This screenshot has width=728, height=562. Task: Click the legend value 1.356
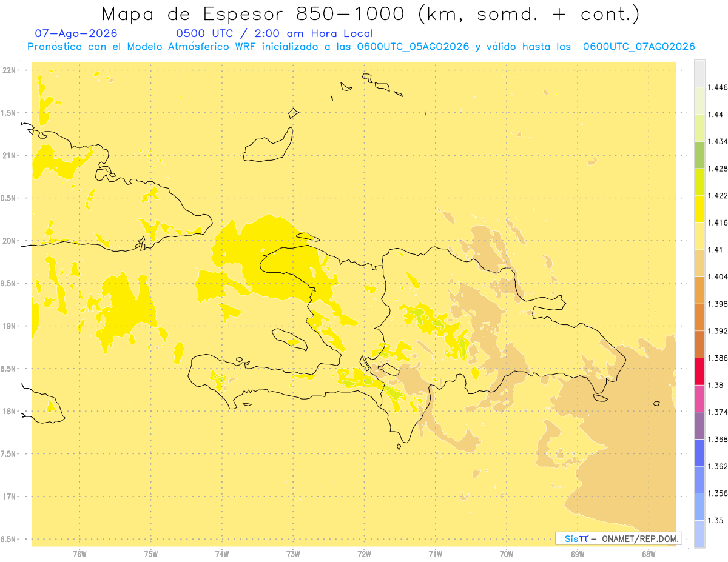(718, 493)
